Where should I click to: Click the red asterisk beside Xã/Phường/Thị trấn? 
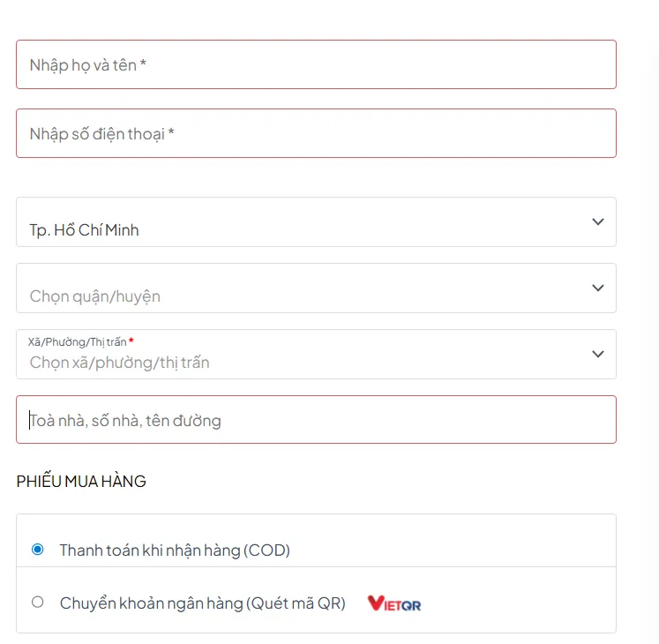point(131,341)
